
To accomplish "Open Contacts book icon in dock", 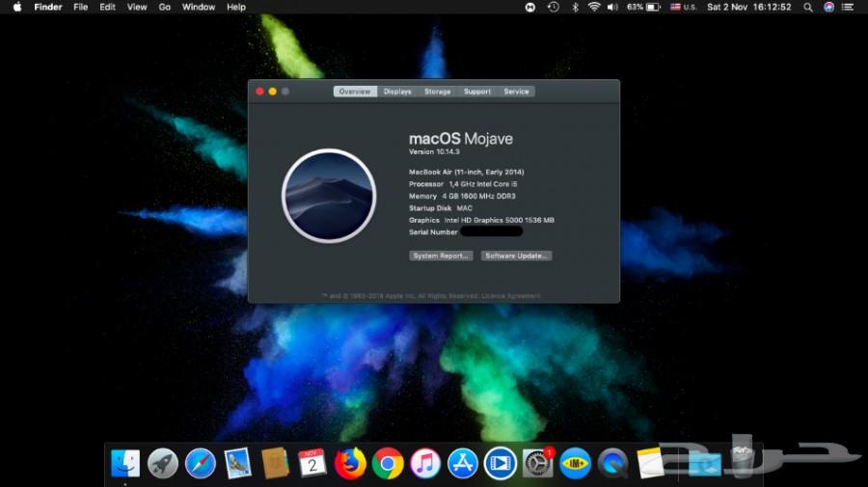I will (x=275, y=463).
